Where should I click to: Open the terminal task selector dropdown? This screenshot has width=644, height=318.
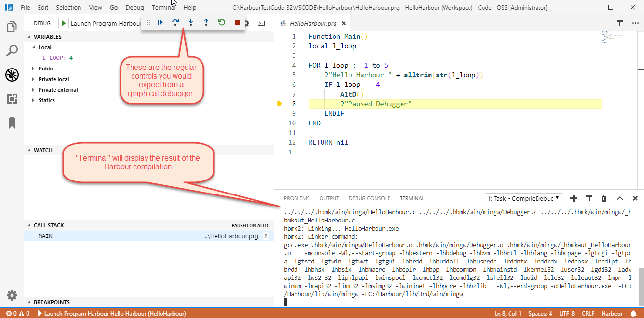click(x=523, y=198)
